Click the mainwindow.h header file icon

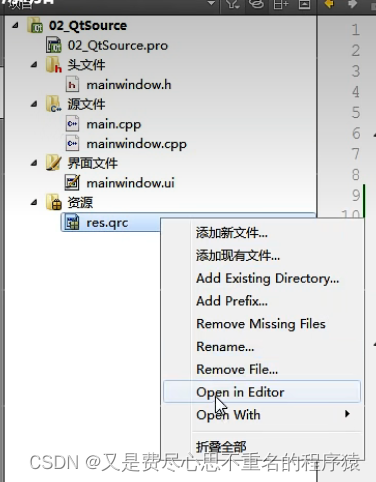[72, 84]
